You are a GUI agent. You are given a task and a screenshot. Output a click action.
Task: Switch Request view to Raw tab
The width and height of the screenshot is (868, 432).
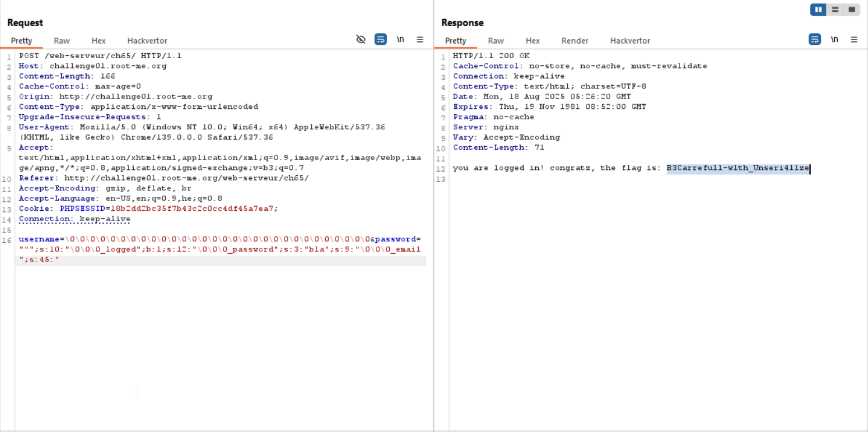[x=62, y=41]
